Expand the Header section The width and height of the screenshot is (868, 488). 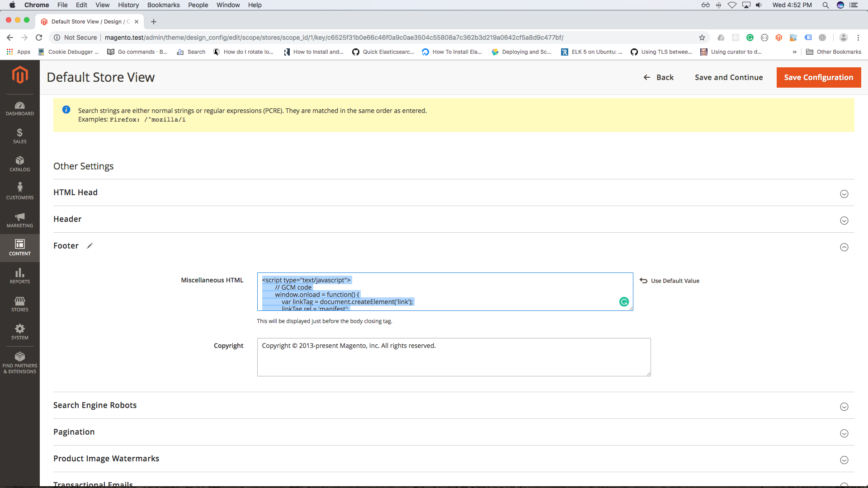pos(844,221)
